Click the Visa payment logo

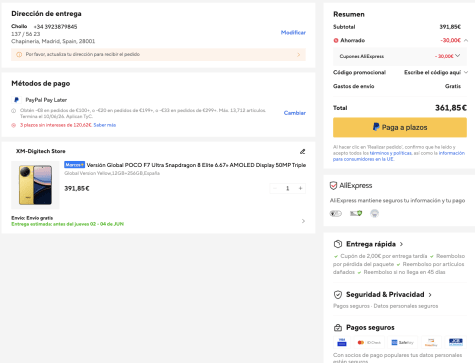[x=342, y=342]
